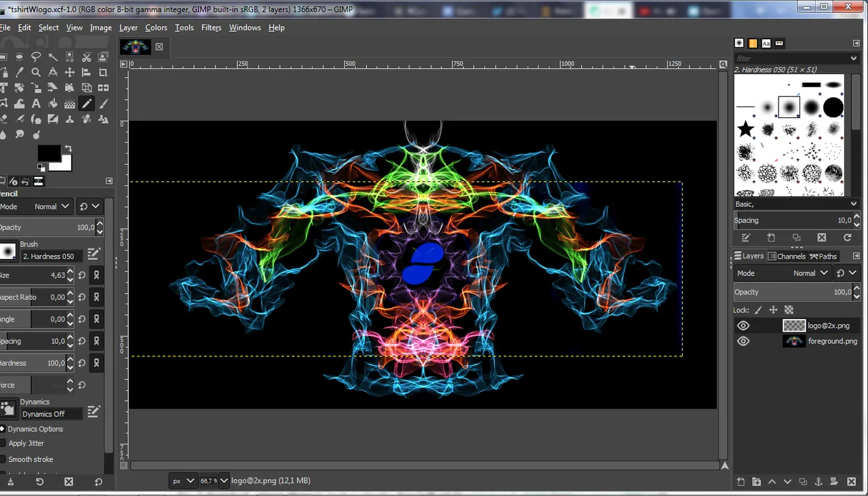Toggle lock position and size
868x496 pixels.
773,309
